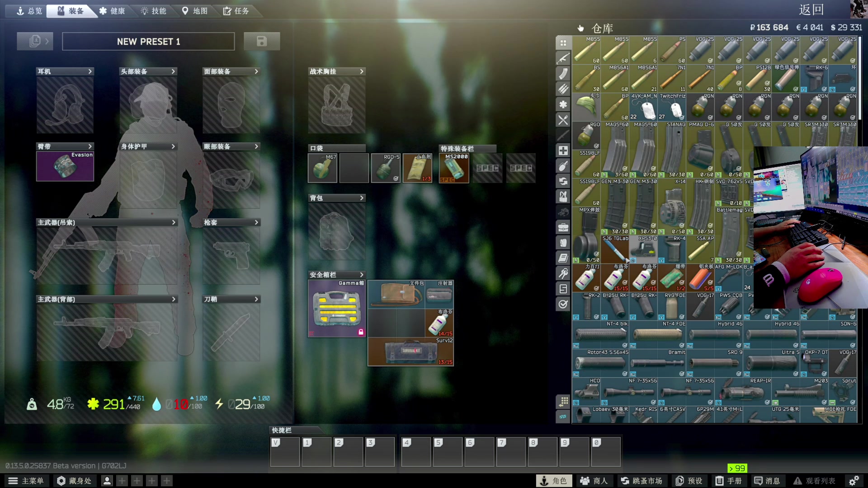Filter stash by quest checkmark icon
Screen dimensions: 868x488
pyautogui.click(x=563, y=304)
